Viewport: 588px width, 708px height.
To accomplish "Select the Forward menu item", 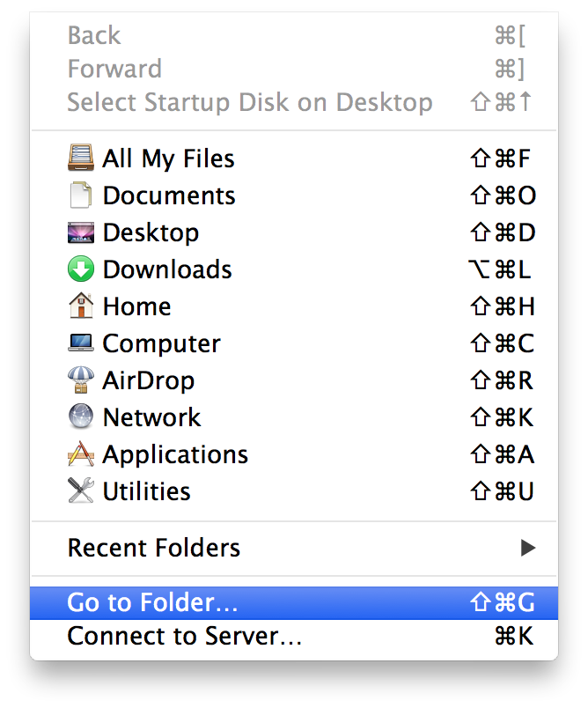I will coord(114,69).
